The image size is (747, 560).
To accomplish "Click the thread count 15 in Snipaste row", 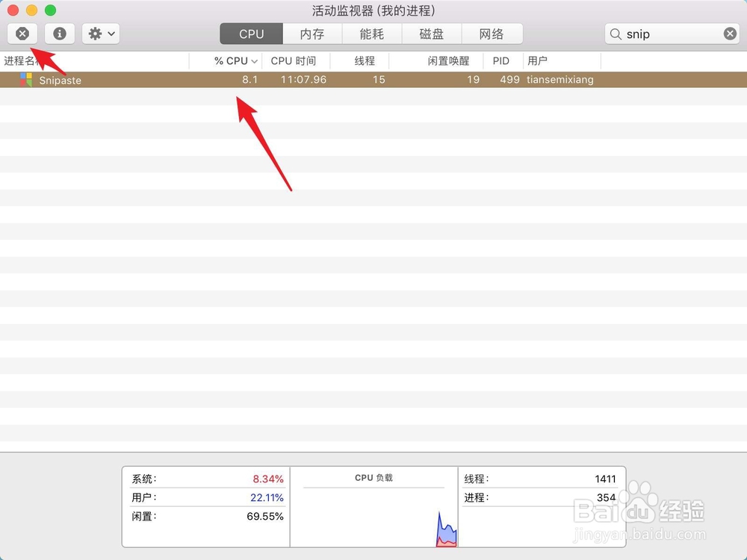I will pos(379,80).
